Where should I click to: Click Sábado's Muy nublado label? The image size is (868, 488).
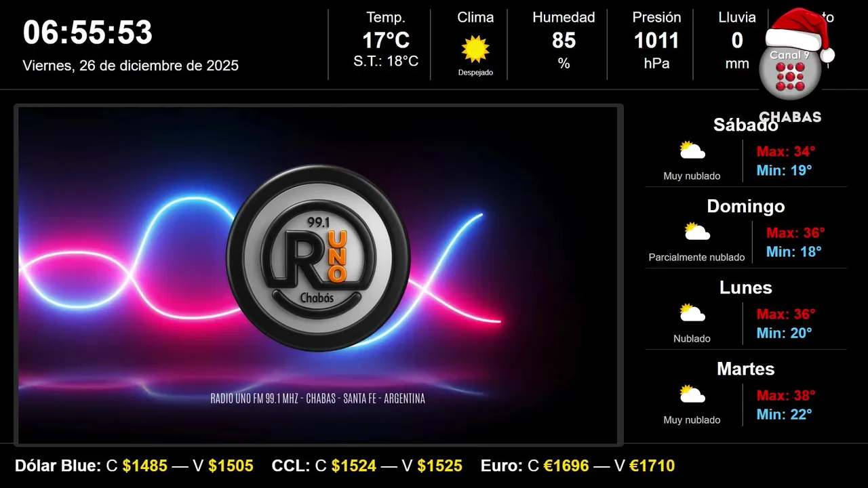coord(692,176)
